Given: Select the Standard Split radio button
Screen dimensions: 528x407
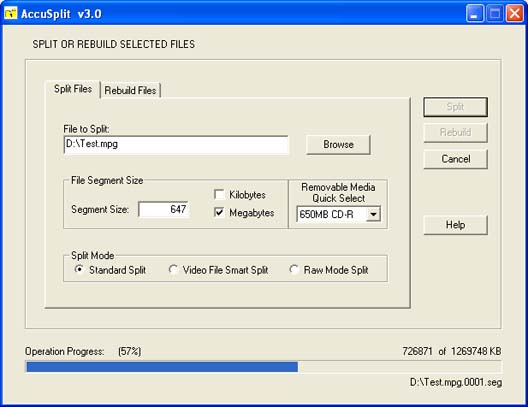Looking at the screenshot, I should point(79,270).
